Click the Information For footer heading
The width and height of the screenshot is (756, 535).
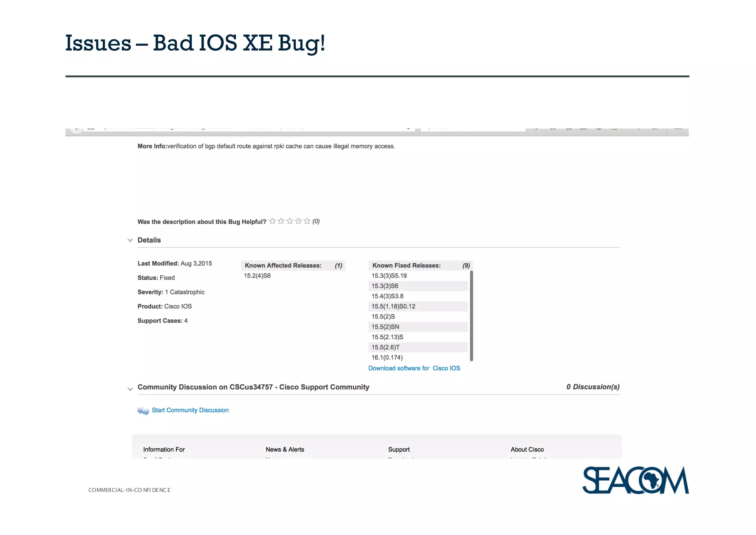click(164, 450)
